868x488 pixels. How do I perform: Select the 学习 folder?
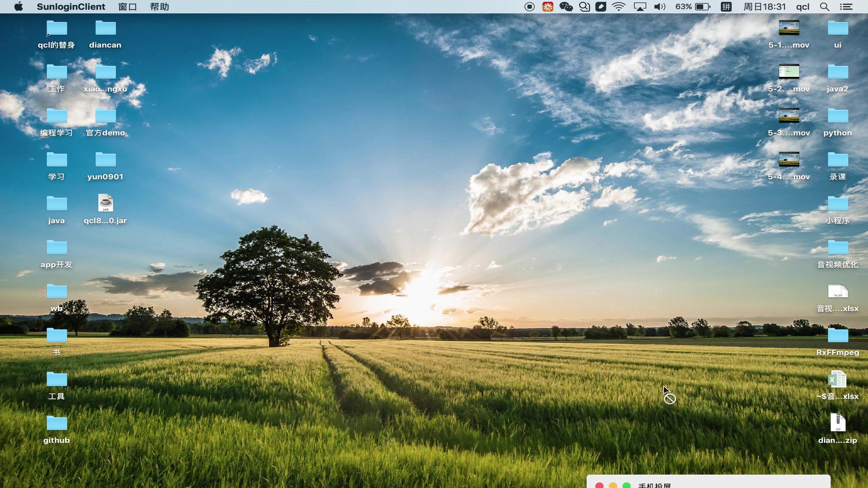pyautogui.click(x=57, y=166)
